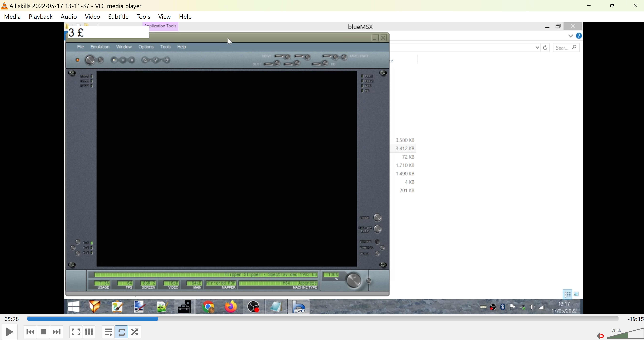Expand the View menu
Image resolution: width=644 pixels, height=340 pixels.
(x=164, y=17)
